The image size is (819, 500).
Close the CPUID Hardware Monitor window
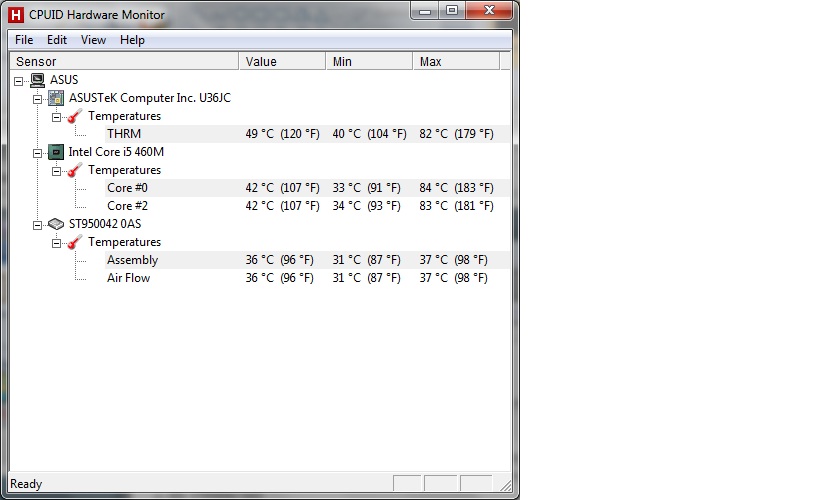489,10
